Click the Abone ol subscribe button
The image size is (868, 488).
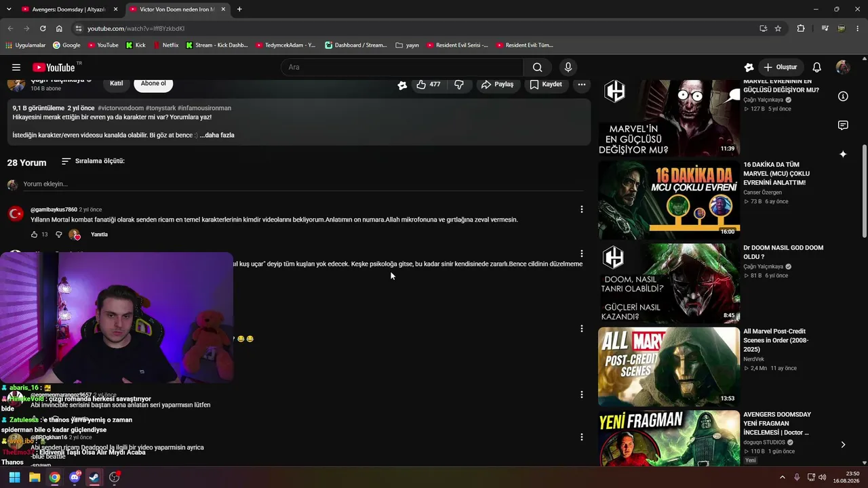coord(153,84)
